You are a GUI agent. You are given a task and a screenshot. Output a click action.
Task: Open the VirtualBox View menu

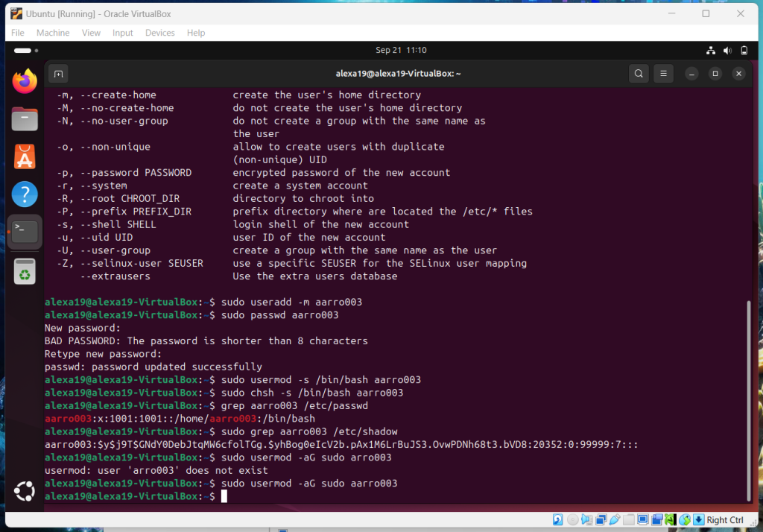click(91, 33)
